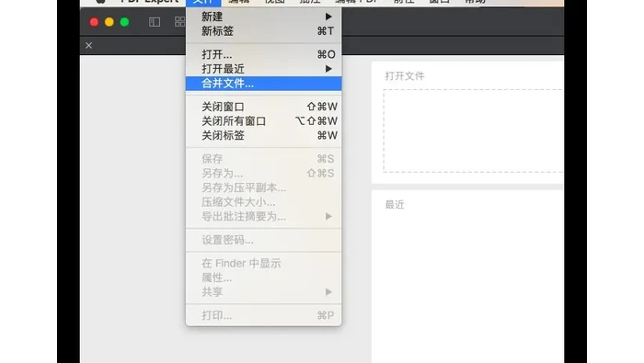
Task: Click the green zoom window button
Action: point(124,22)
